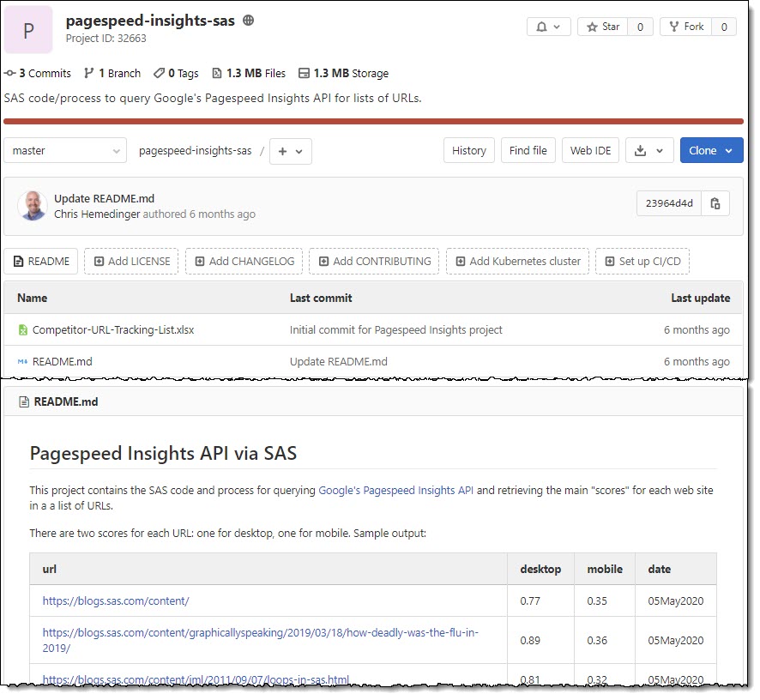Screen dimensions: 760x700
Task: Fork this project
Action: pos(686,27)
